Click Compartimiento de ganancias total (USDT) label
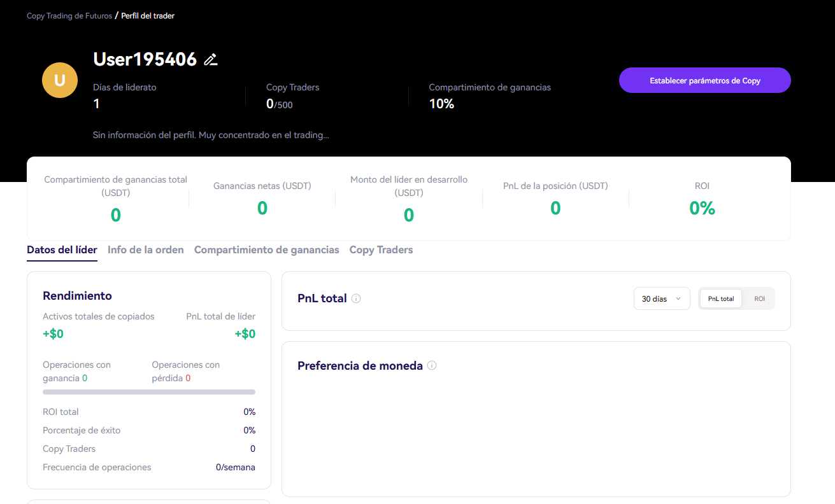 coord(116,186)
